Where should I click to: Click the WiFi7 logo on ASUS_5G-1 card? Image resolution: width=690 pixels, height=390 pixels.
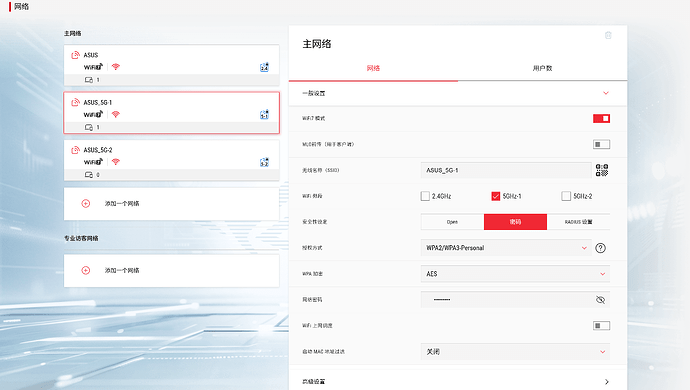point(93,114)
